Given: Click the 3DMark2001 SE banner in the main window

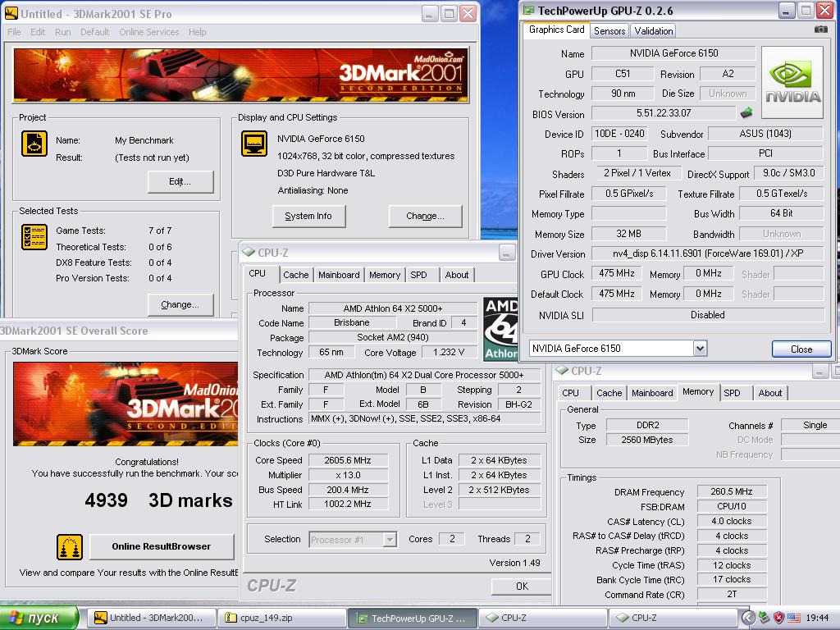Looking at the screenshot, I should pos(241,75).
